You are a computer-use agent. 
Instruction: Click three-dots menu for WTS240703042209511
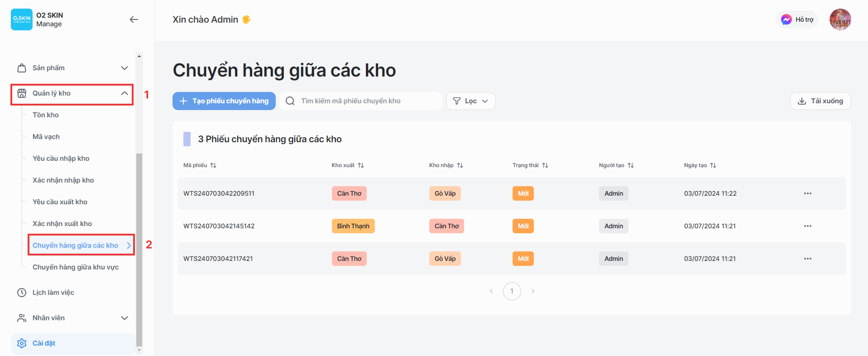[807, 193]
